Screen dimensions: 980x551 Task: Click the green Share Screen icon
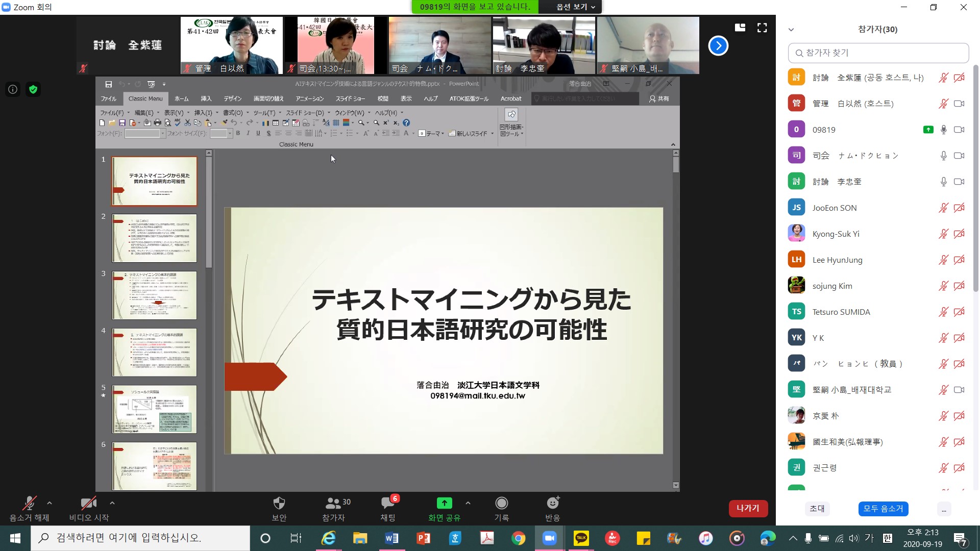444,504
